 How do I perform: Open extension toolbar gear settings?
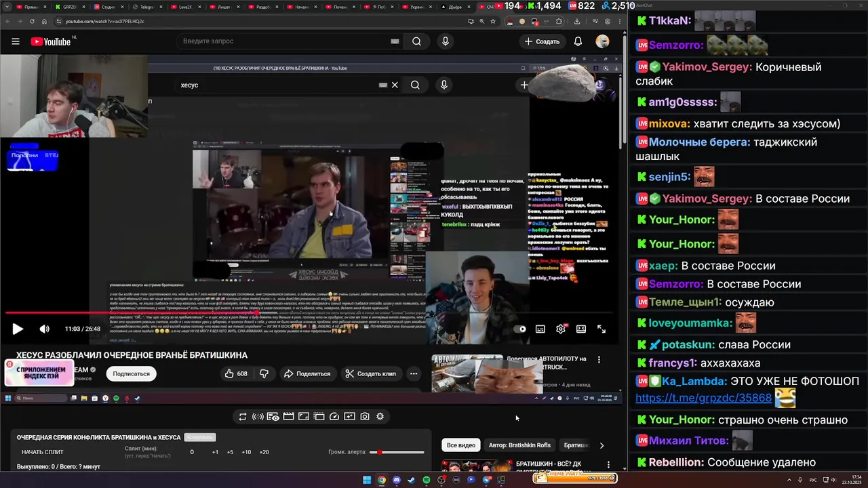380,417
